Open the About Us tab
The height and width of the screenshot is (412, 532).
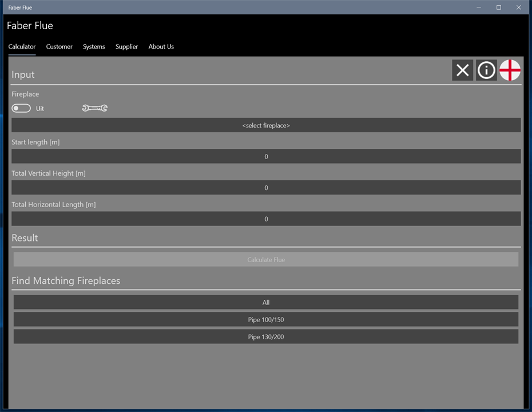(x=161, y=46)
